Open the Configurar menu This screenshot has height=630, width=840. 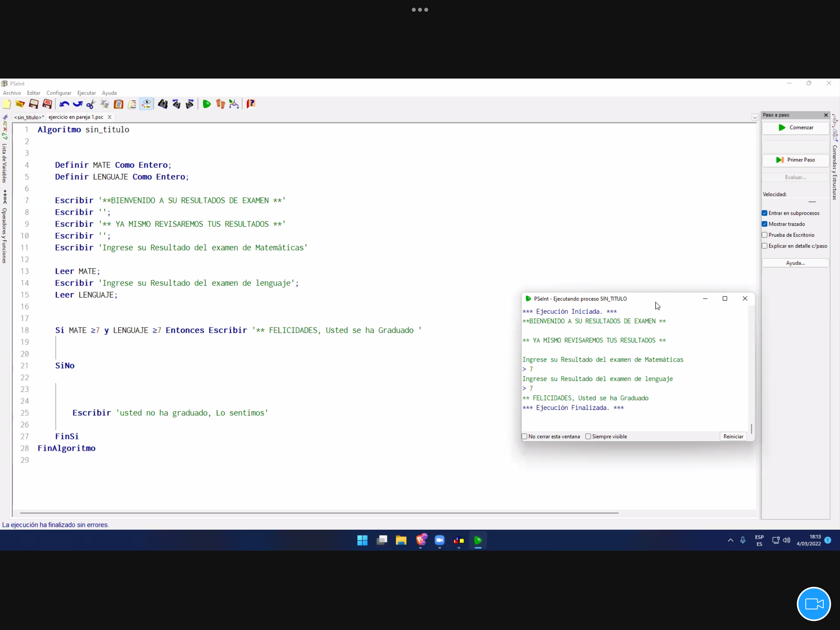(59, 93)
